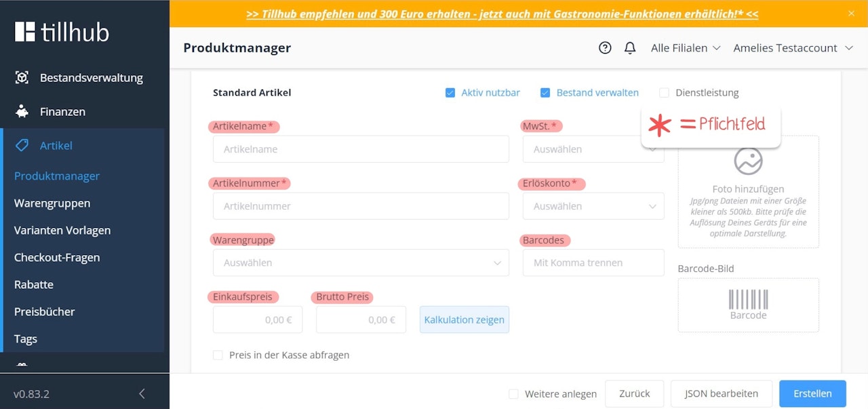Open the MwSt. dropdown

click(593, 149)
